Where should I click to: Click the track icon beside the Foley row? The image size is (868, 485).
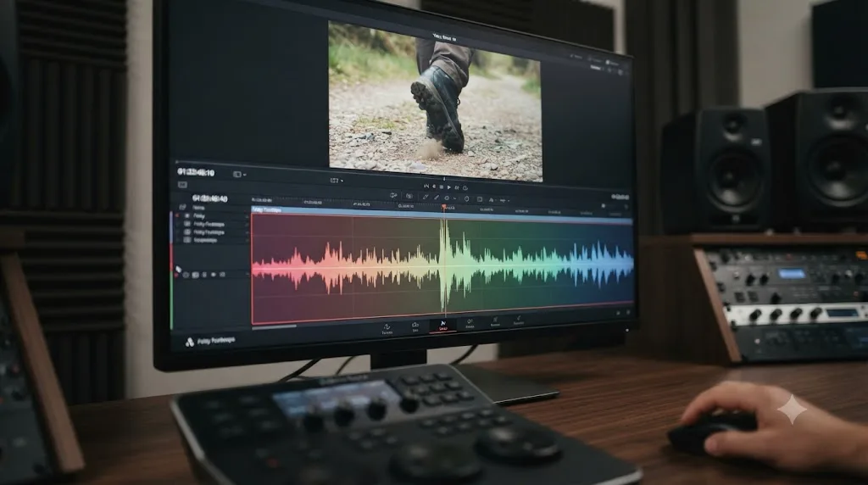click(x=187, y=216)
